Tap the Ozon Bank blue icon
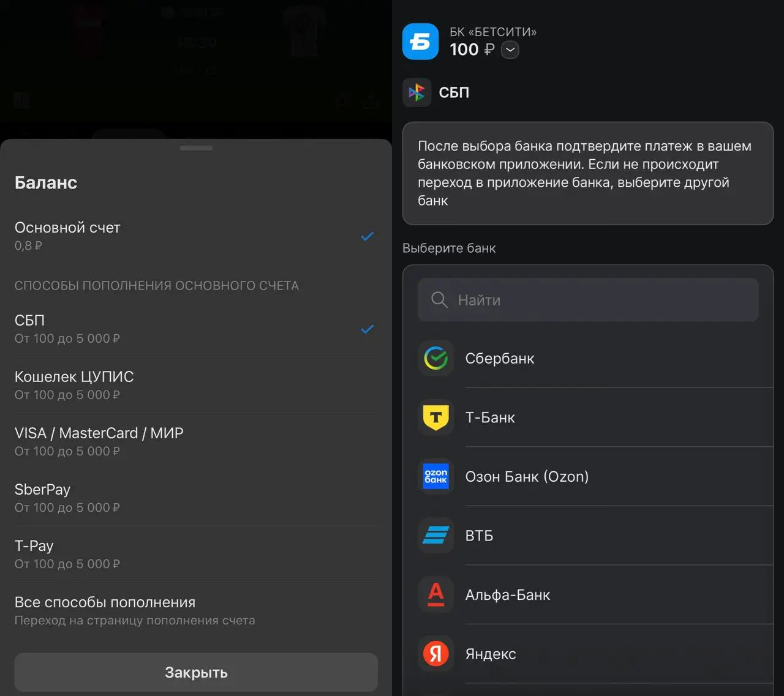 click(x=436, y=476)
